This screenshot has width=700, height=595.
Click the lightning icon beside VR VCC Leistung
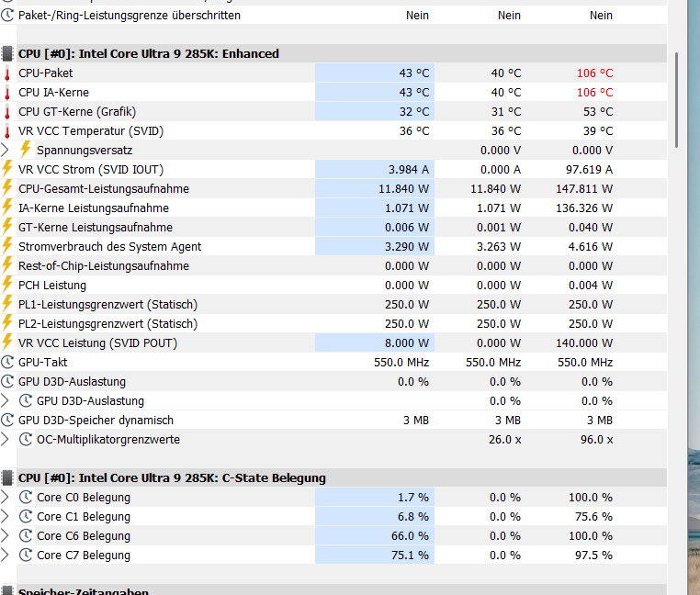tap(7, 342)
